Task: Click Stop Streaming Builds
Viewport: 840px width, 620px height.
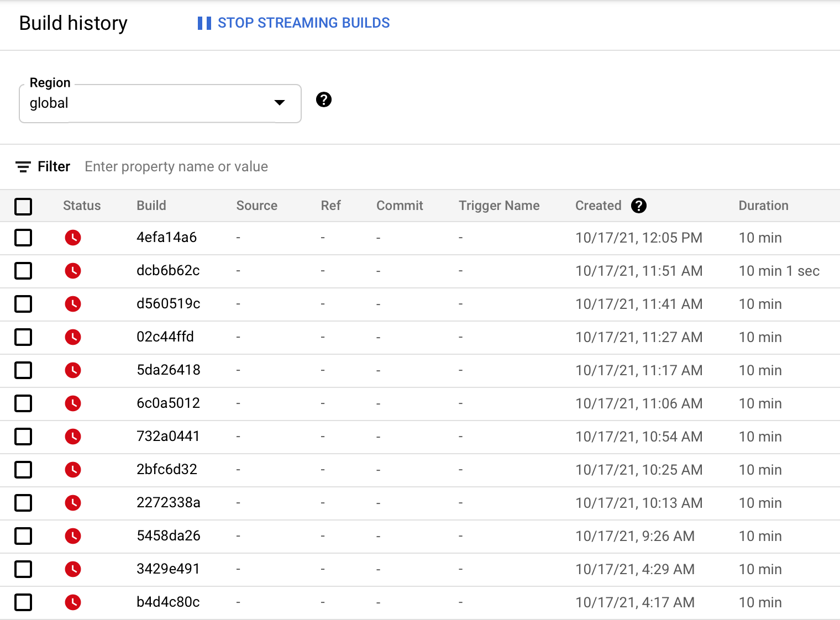Action: pyautogui.click(x=304, y=23)
